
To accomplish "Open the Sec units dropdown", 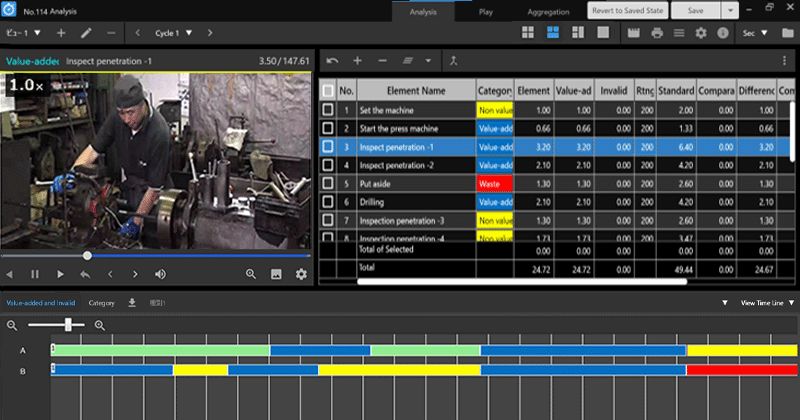I will point(755,33).
